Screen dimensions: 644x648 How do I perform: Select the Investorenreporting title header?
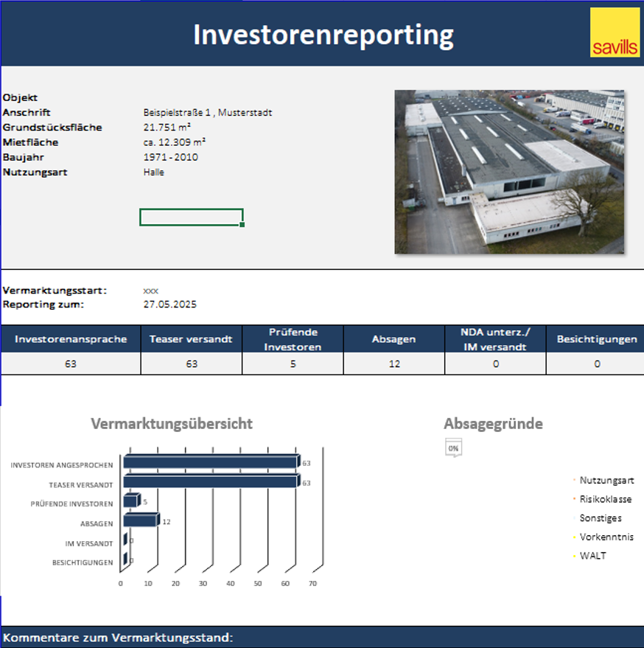pos(323,35)
